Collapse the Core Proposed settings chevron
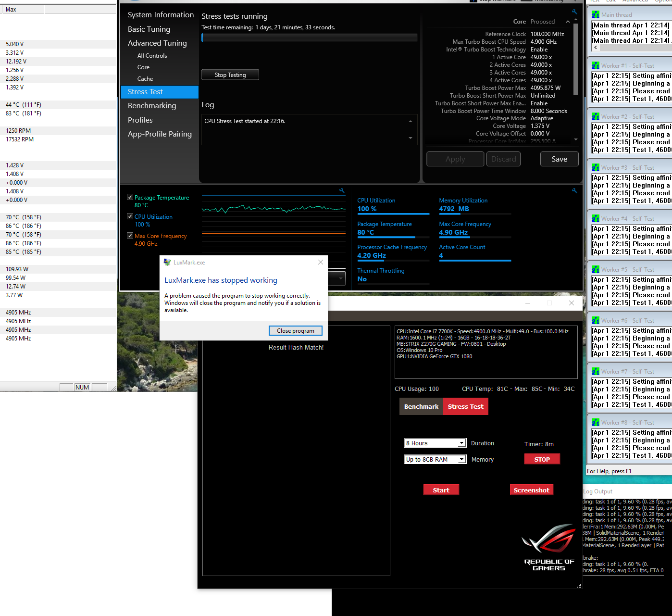The height and width of the screenshot is (616, 672). click(x=568, y=22)
